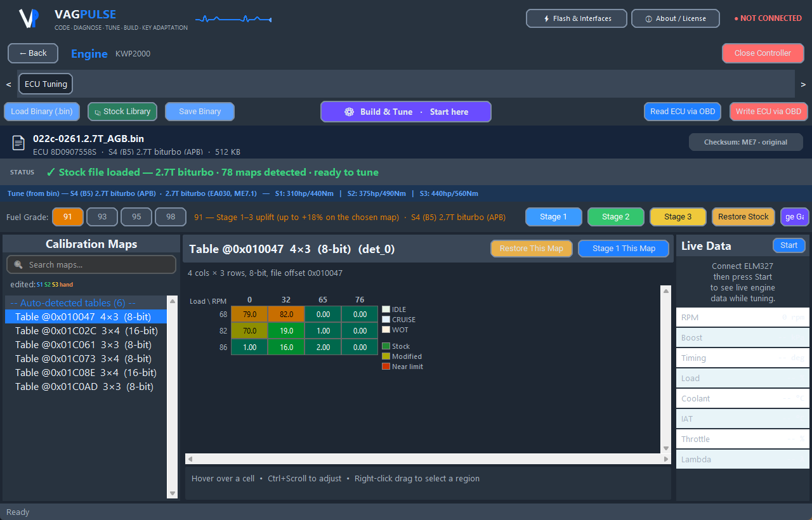The height and width of the screenshot is (520, 812).
Task: Click table area scroll-down arrow
Action: (x=666, y=448)
